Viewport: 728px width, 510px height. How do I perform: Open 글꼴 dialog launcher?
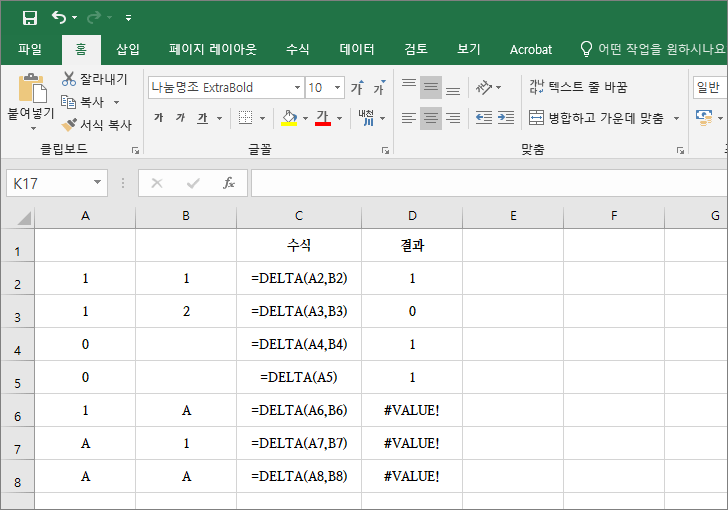(385, 150)
